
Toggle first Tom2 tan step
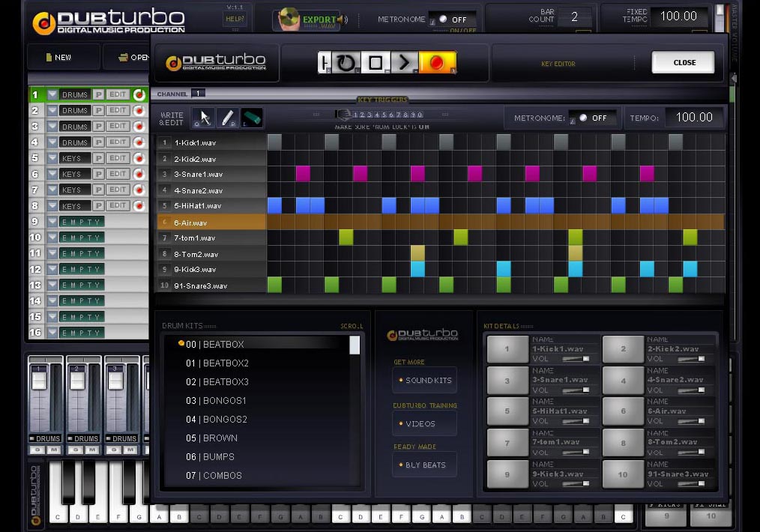[x=417, y=253]
